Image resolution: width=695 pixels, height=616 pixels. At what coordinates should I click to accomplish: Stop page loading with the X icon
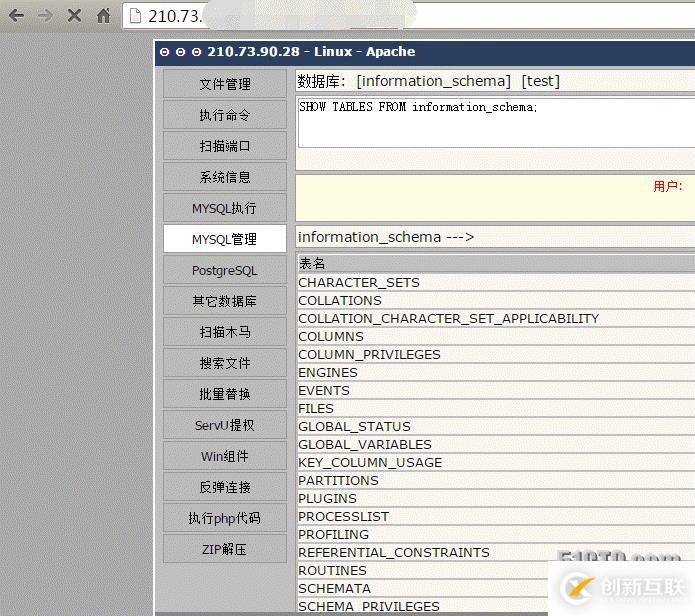(x=74, y=16)
